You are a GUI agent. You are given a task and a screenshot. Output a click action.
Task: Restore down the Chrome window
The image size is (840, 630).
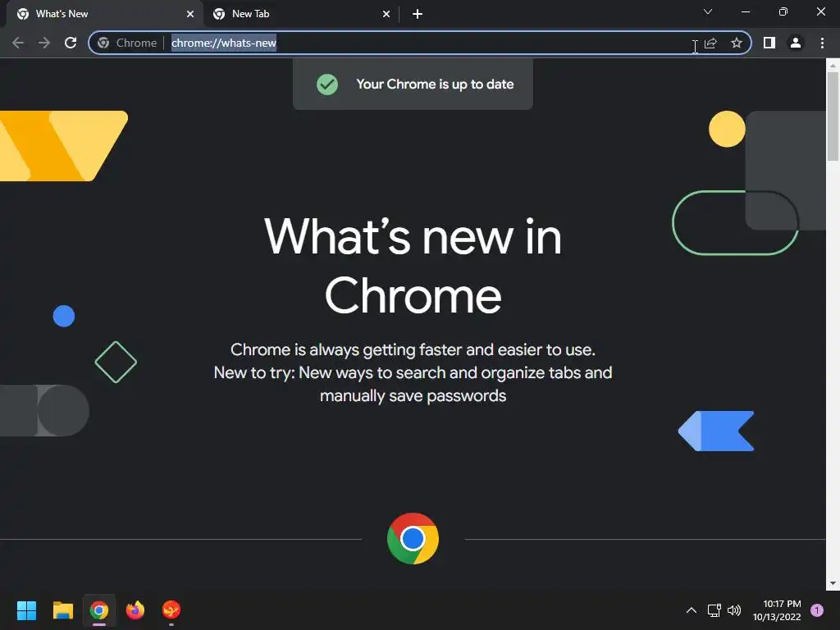pyautogui.click(x=783, y=11)
